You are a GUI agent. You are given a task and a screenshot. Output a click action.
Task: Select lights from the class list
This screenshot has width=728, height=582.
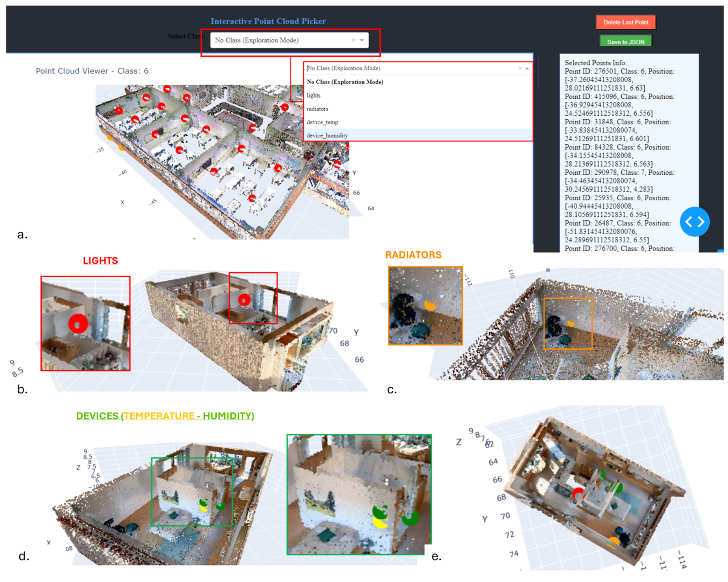pyautogui.click(x=313, y=96)
